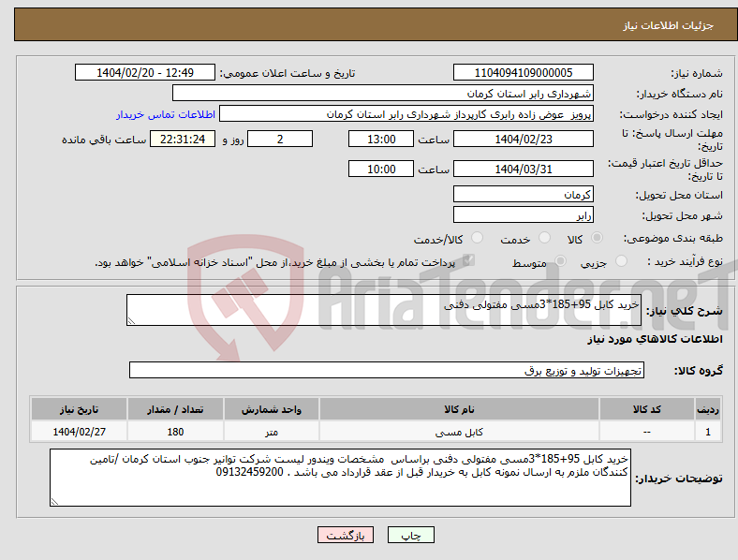Click the remaining time field 22:31:24

tap(183, 139)
